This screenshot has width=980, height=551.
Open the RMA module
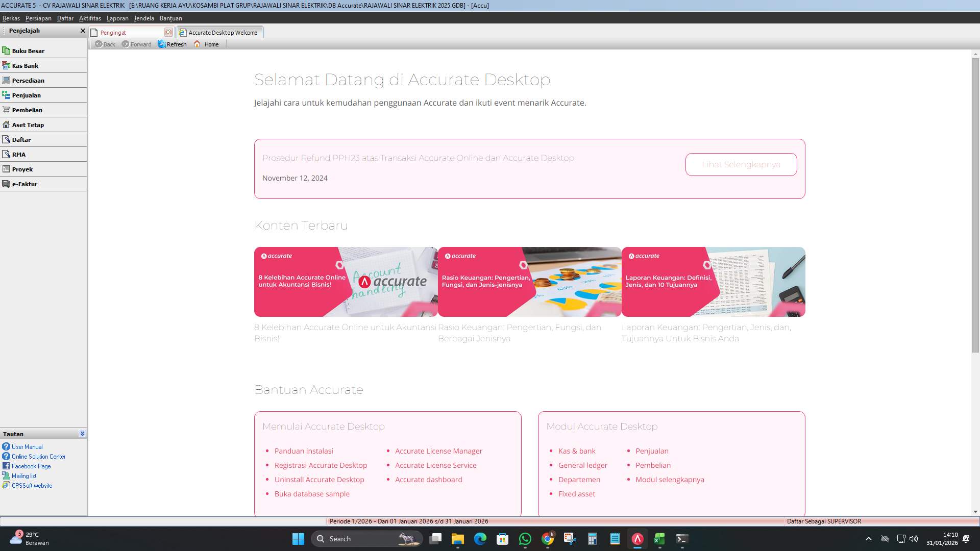18,154
